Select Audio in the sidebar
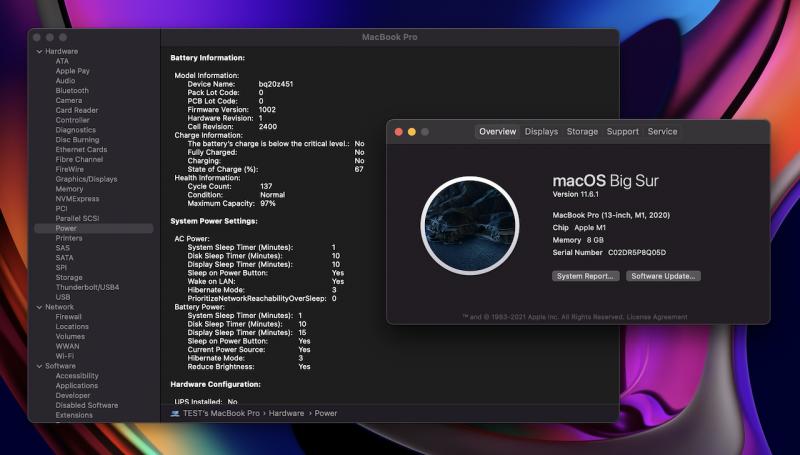 click(65, 81)
